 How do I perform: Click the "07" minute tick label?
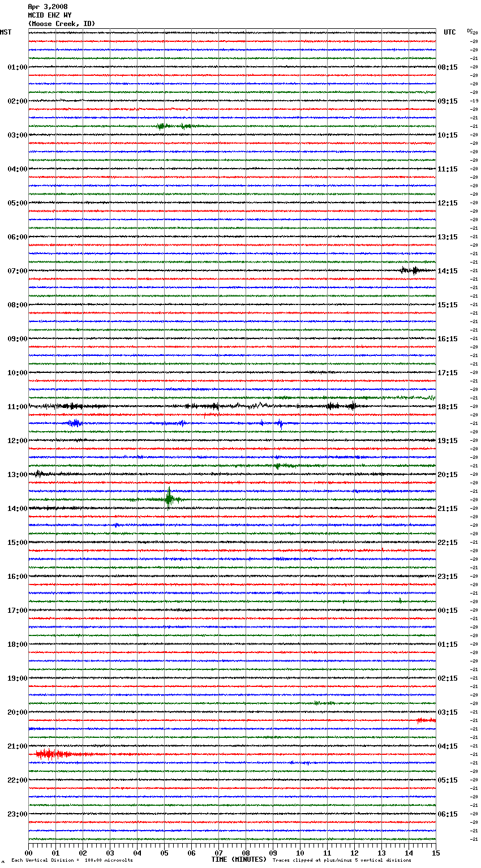pyautogui.click(x=218, y=853)
